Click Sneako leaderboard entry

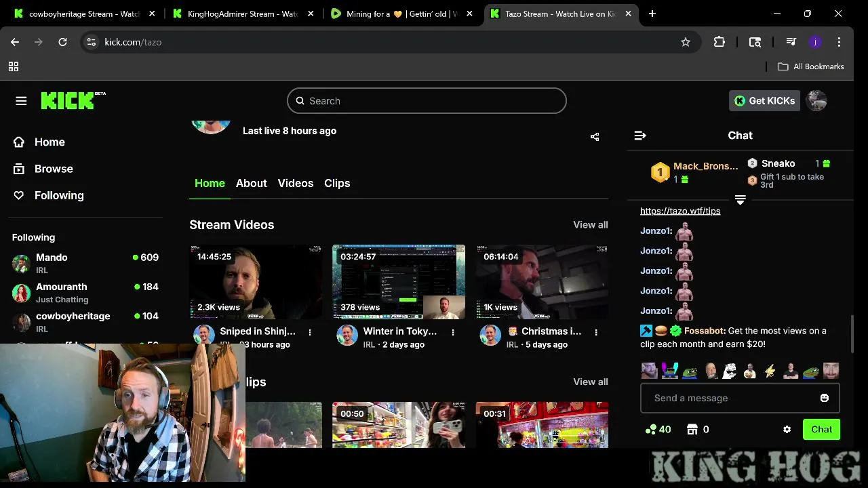pyautogui.click(x=789, y=163)
